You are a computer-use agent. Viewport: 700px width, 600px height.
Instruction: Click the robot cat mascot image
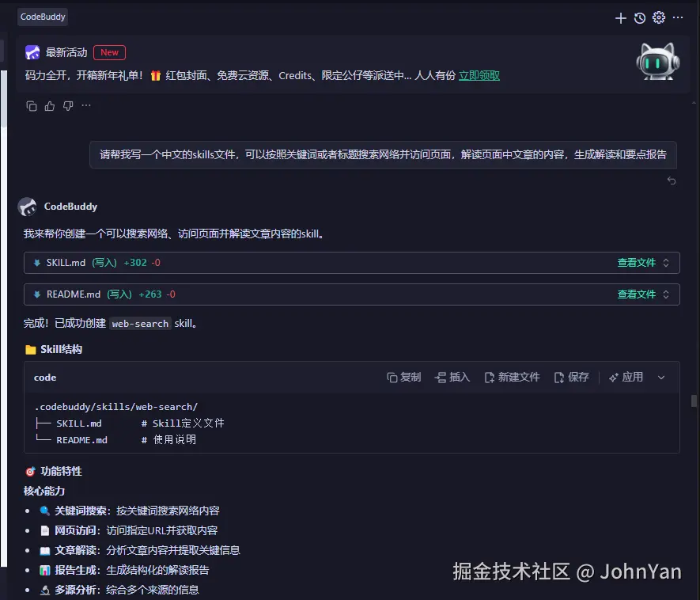point(657,62)
